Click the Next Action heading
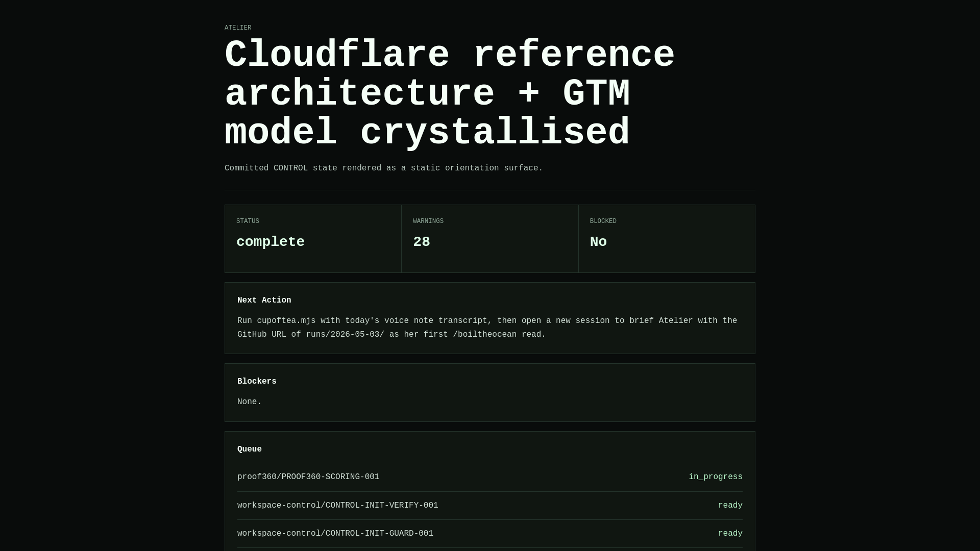The image size is (980, 551). pyautogui.click(x=264, y=300)
